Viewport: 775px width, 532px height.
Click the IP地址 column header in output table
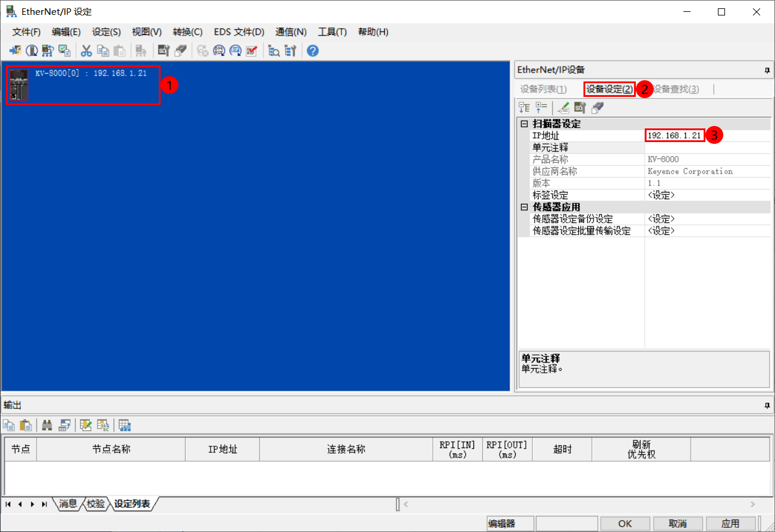pyautogui.click(x=222, y=449)
